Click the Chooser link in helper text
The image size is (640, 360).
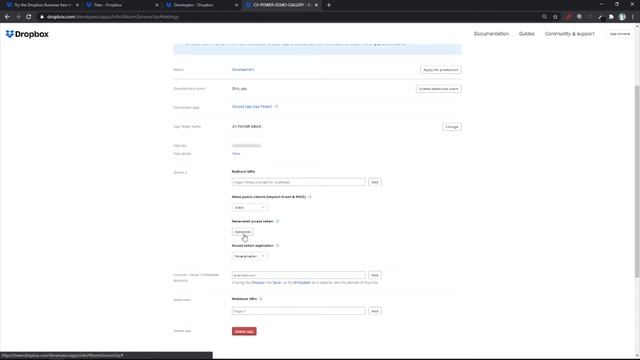(258, 282)
